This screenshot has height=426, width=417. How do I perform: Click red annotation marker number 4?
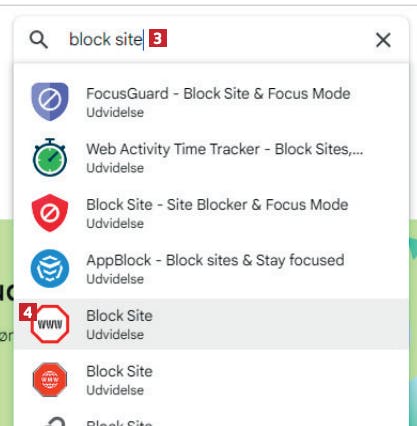pyautogui.click(x=28, y=312)
